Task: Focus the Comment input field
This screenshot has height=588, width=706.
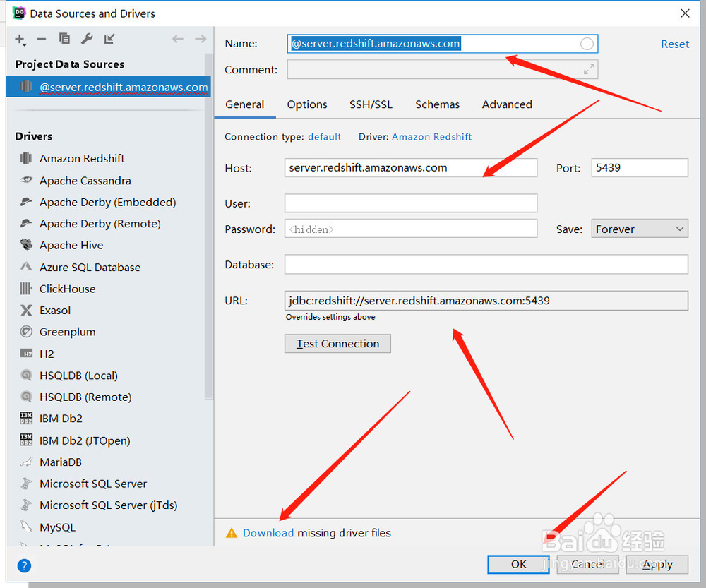Action: point(443,69)
